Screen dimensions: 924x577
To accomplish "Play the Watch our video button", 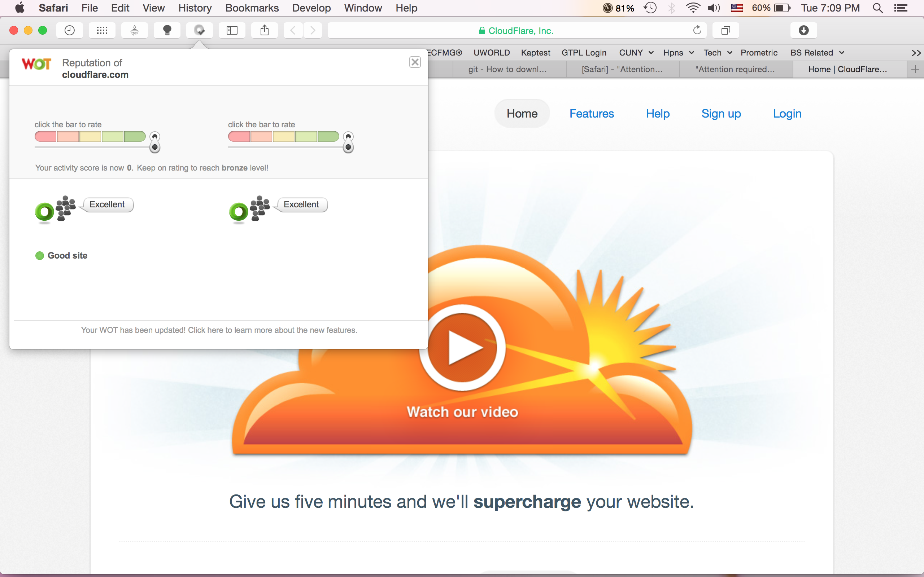I will tap(462, 347).
